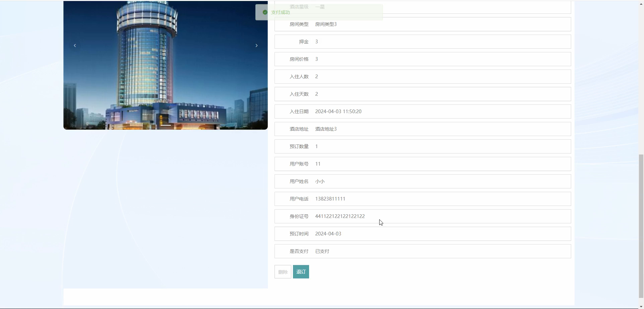Click the carousel indicator bar on hotel image

(165, 125)
